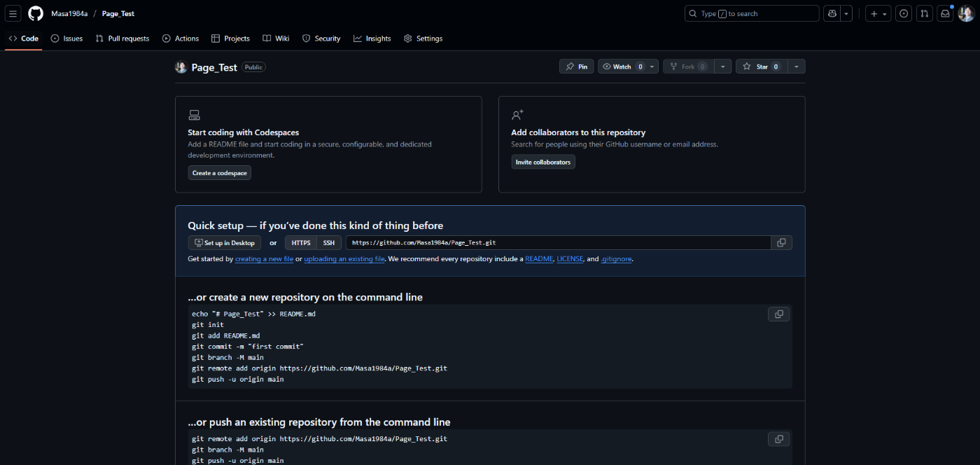The image size is (980, 465).
Task: Copy the repository HTTPS URL to clipboard
Action: tap(781, 242)
